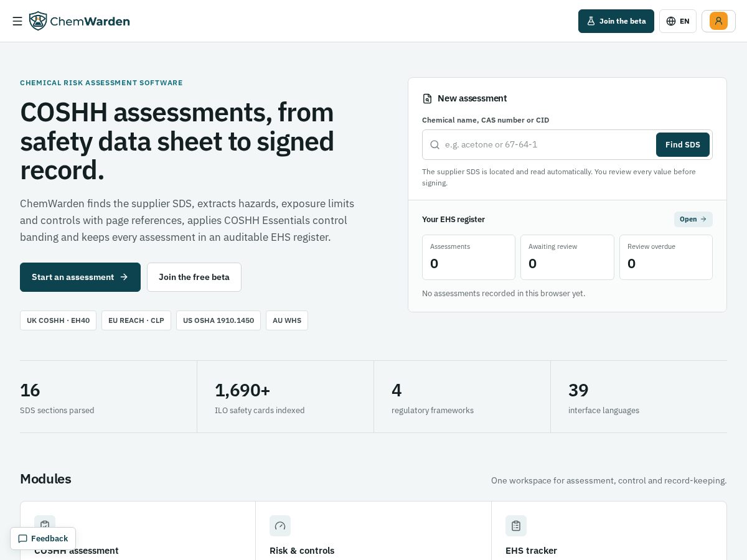Click the Feedback speech bubble icon
The width and height of the screenshot is (747, 560).
tap(23, 538)
